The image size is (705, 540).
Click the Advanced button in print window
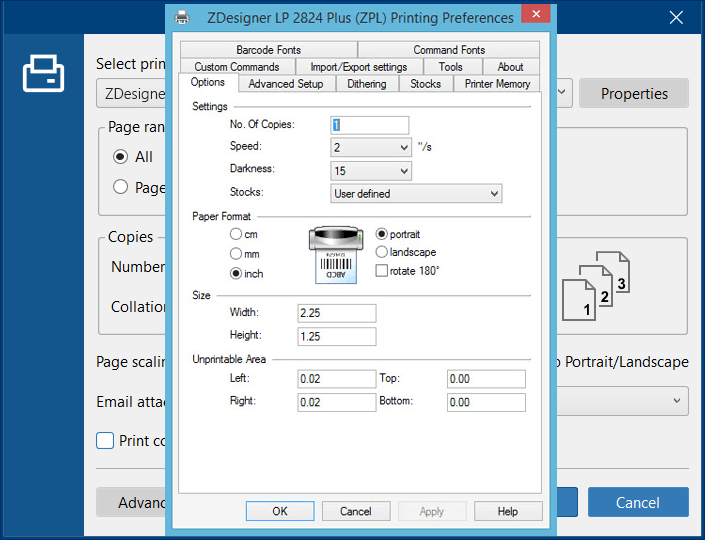point(131,502)
